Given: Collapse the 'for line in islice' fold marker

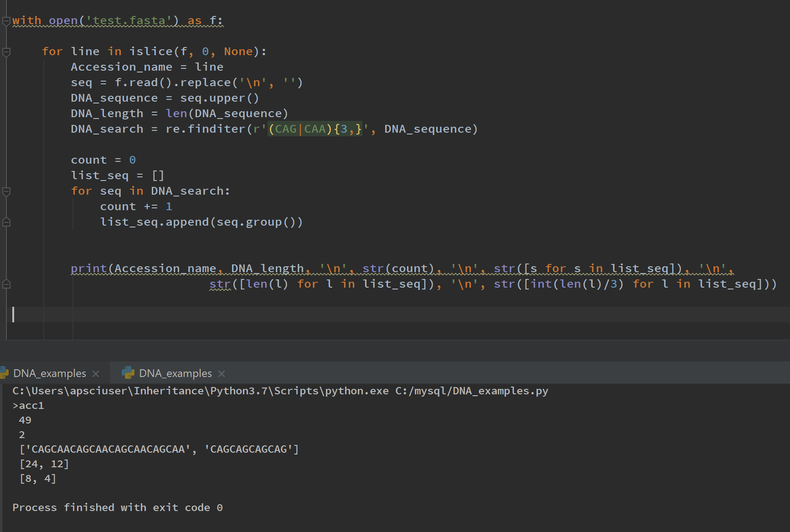Looking at the screenshot, I should click(x=6, y=52).
